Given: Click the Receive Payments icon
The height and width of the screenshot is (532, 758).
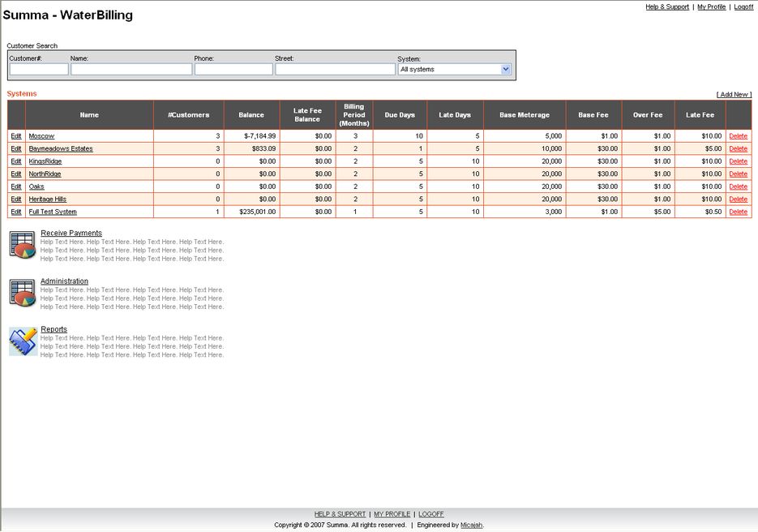Looking at the screenshot, I should (23, 244).
